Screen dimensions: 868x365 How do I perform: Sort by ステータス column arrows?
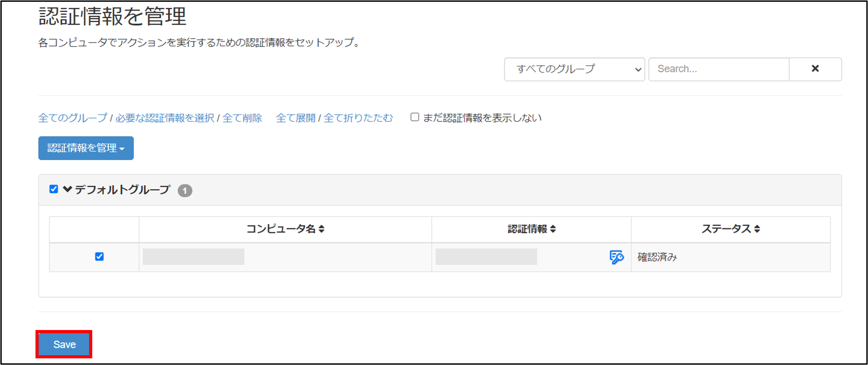click(x=757, y=229)
